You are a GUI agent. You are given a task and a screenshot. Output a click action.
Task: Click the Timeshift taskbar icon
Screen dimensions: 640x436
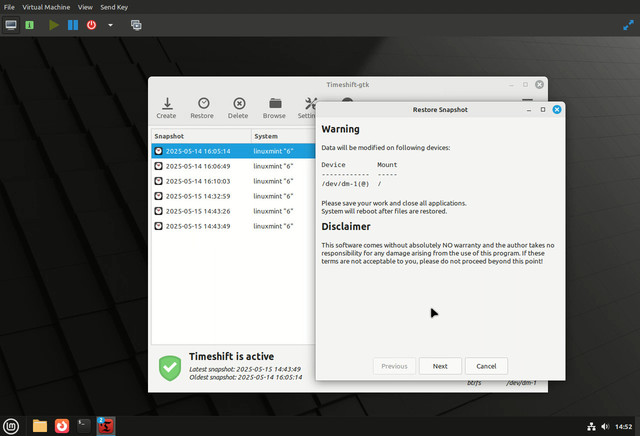(106, 426)
